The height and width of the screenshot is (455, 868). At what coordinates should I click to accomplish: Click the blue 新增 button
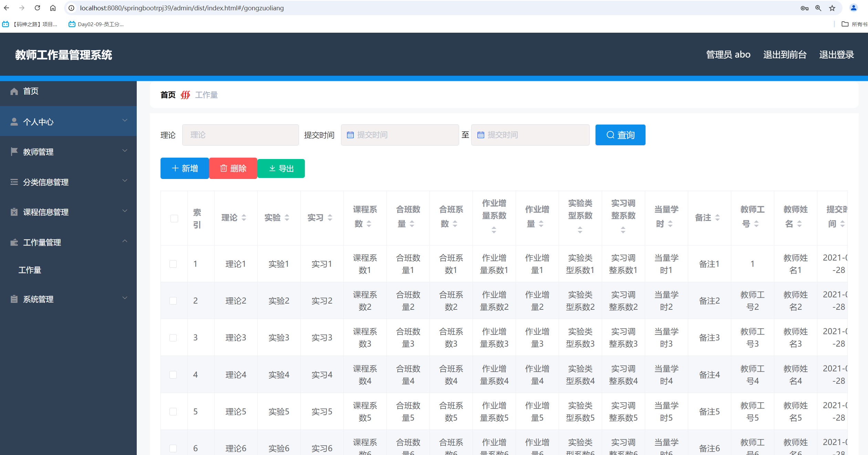[x=185, y=168]
